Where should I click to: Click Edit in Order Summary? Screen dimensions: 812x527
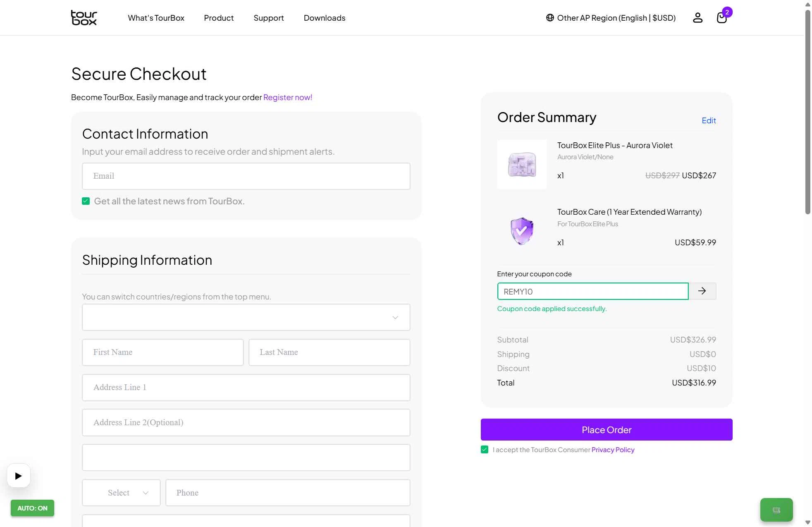[x=709, y=120]
